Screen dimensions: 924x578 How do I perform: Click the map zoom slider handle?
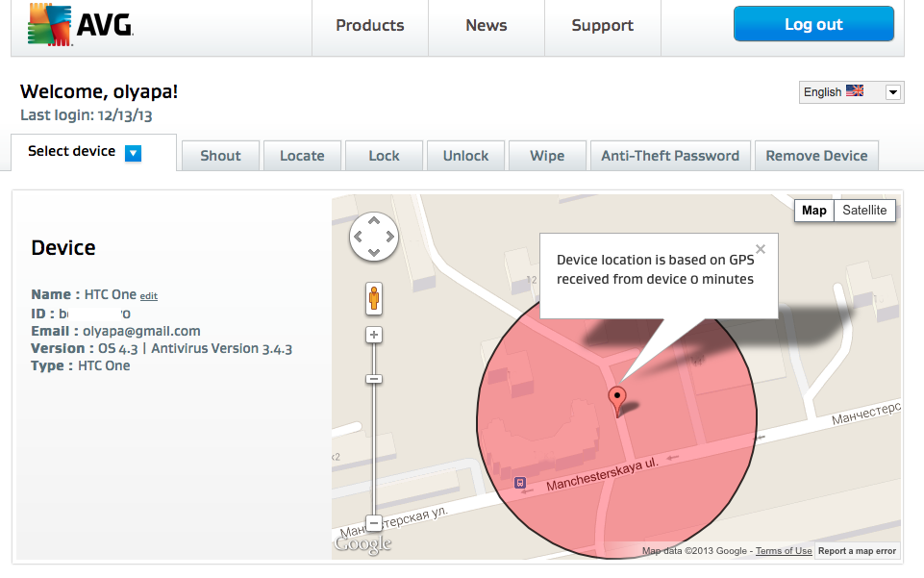374,379
